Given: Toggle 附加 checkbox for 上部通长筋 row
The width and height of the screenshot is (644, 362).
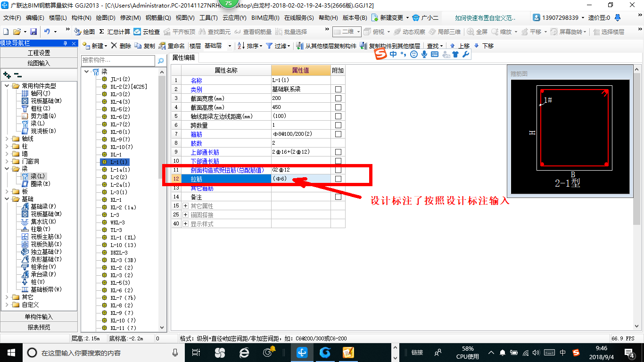Looking at the screenshot, I should [x=338, y=152].
